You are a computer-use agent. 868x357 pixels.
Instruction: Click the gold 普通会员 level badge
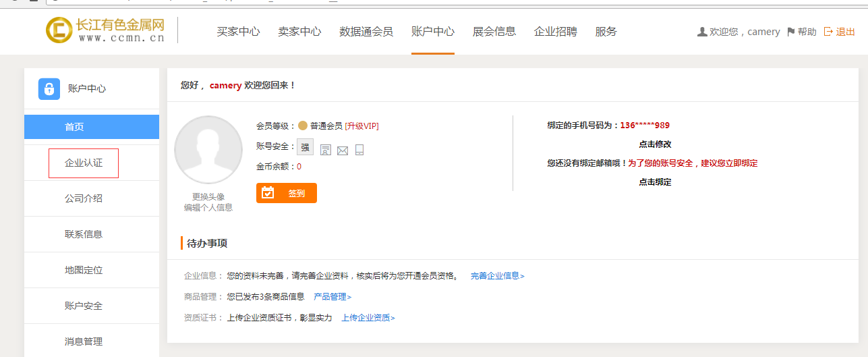pos(303,126)
